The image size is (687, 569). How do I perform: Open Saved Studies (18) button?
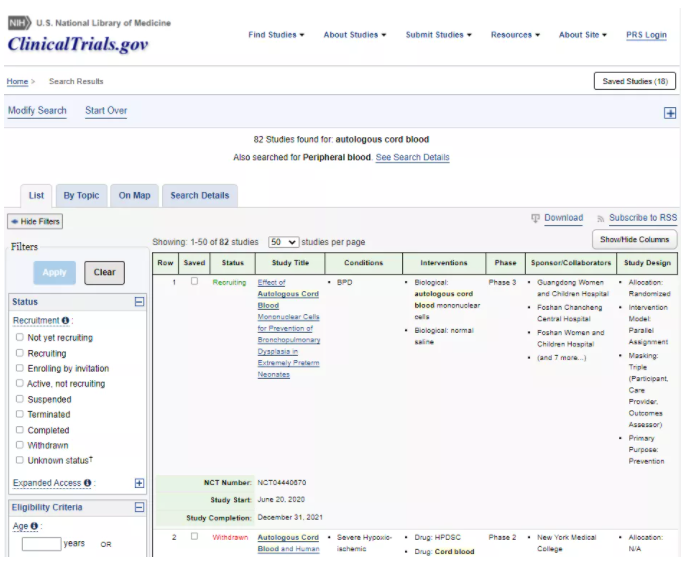click(x=635, y=81)
